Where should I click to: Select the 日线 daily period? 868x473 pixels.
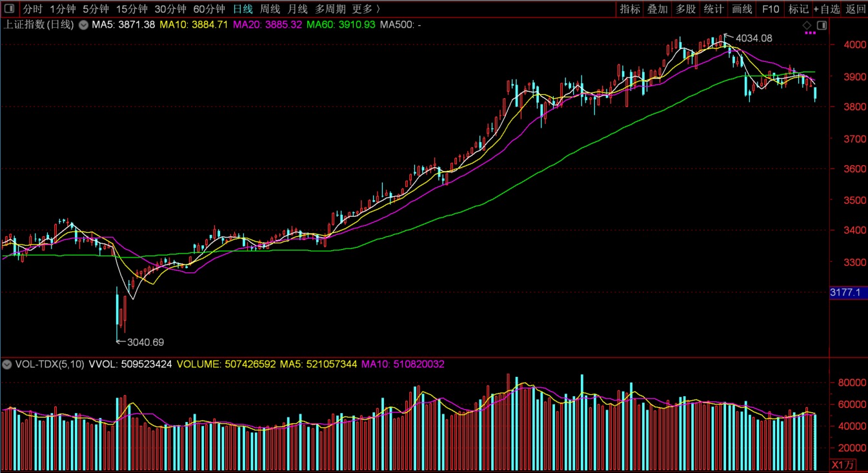point(243,9)
